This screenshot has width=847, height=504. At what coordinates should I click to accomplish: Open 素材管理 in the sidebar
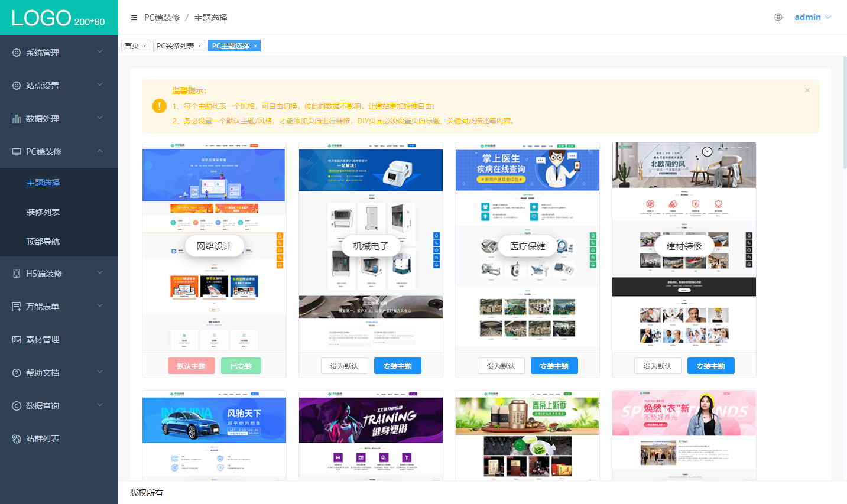[59, 340]
